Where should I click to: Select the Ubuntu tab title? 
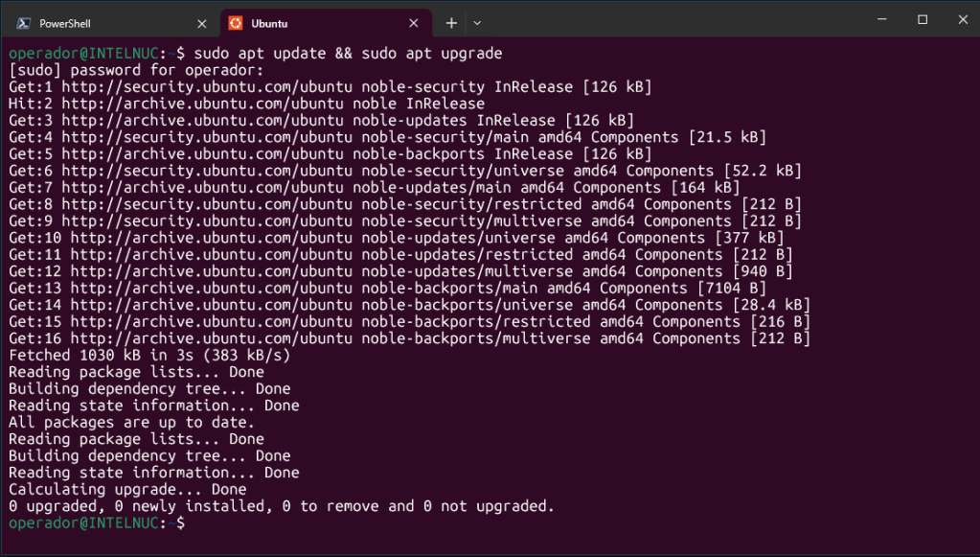[269, 23]
